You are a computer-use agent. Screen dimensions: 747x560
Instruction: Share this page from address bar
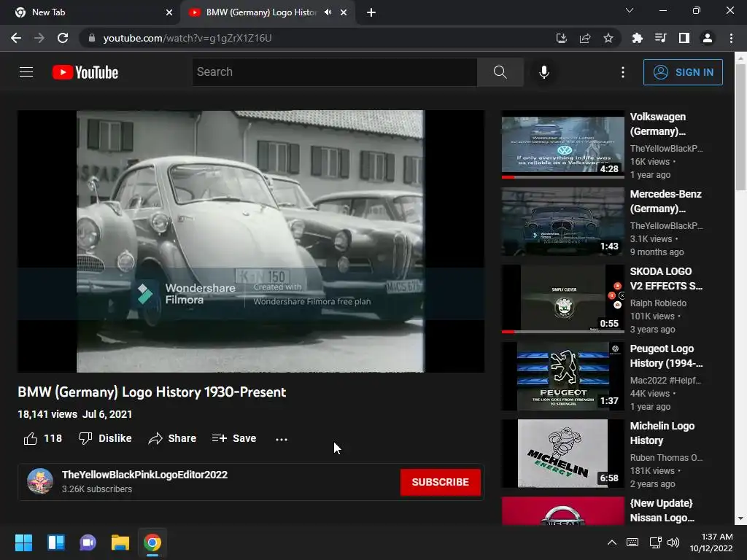click(x=585, y=38)
